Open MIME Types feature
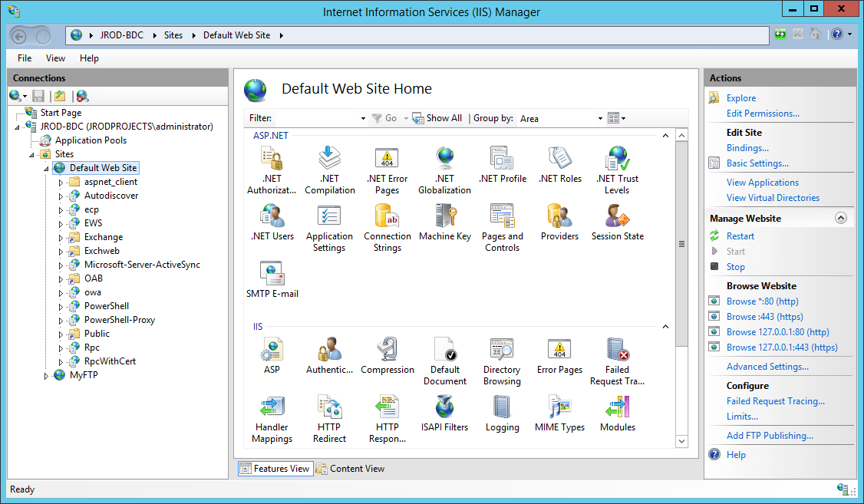This screenshot has height=504, width=864. [x=560, y=413]
